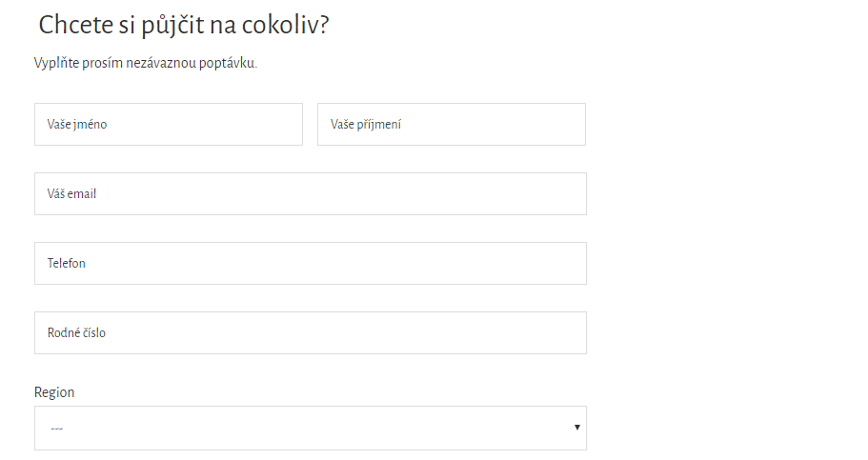
Task: Click the 'Vaše příjmení' placeholder text
Action: (x=365, y=125)
